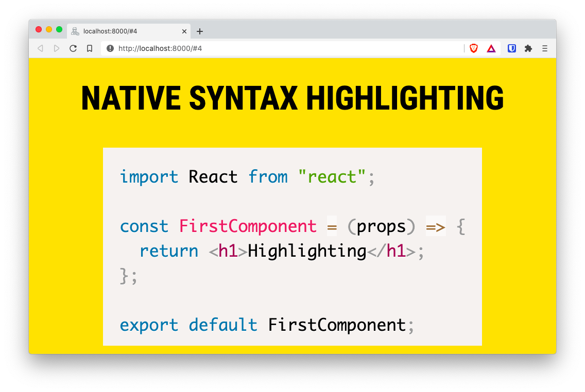Click the 'import' keyword in code
Viewport: 585px width, 392px height.
click(149, 176)
